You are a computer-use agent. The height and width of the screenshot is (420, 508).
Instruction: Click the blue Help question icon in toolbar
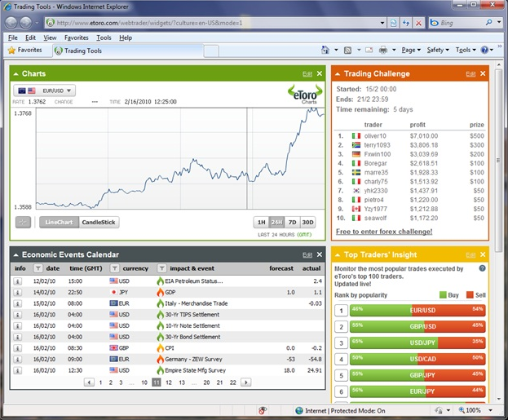pos(484,50)
